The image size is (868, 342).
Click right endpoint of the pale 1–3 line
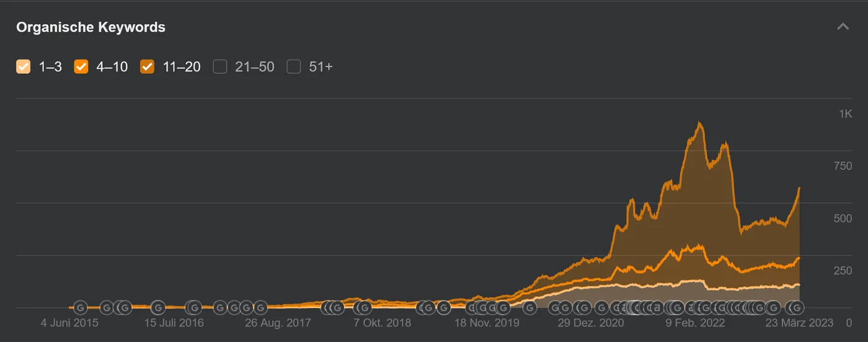coord(799,284)
